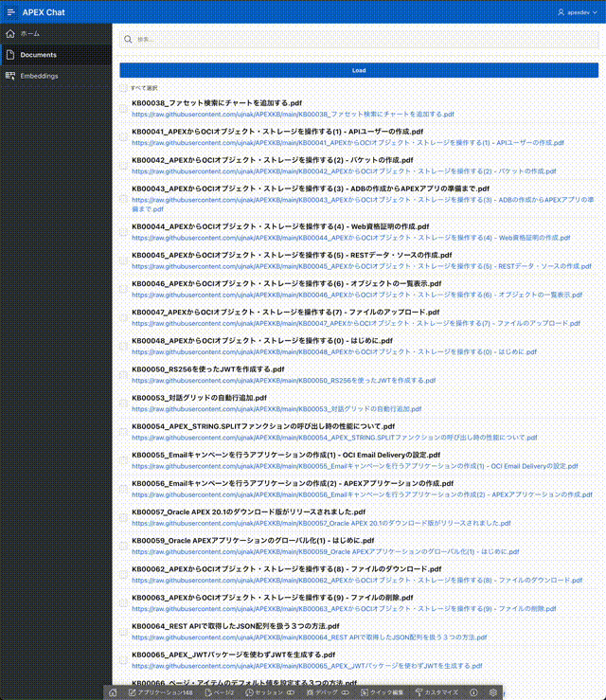
Task: Enable クイック編集 in developer toolbar
Action: point(382,692)
